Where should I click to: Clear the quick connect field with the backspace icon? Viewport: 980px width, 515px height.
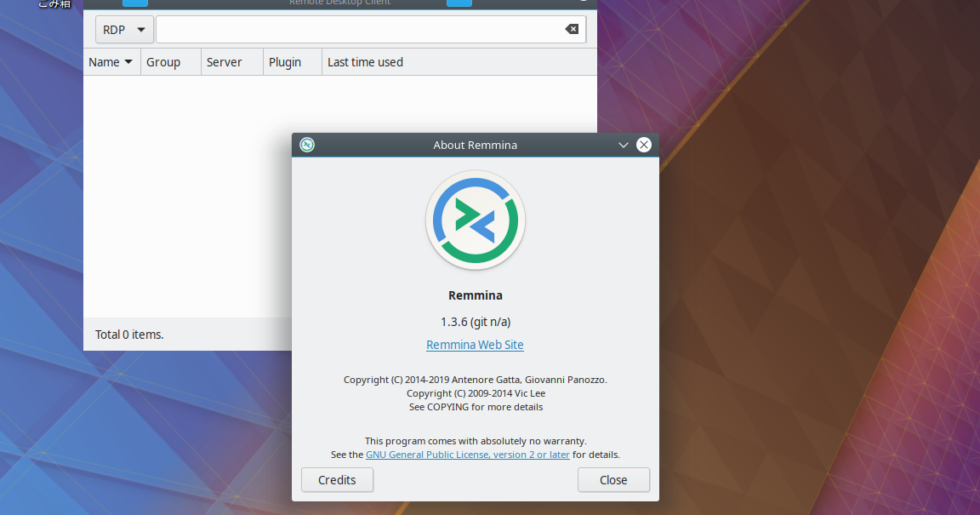click(x=571, y=29)
